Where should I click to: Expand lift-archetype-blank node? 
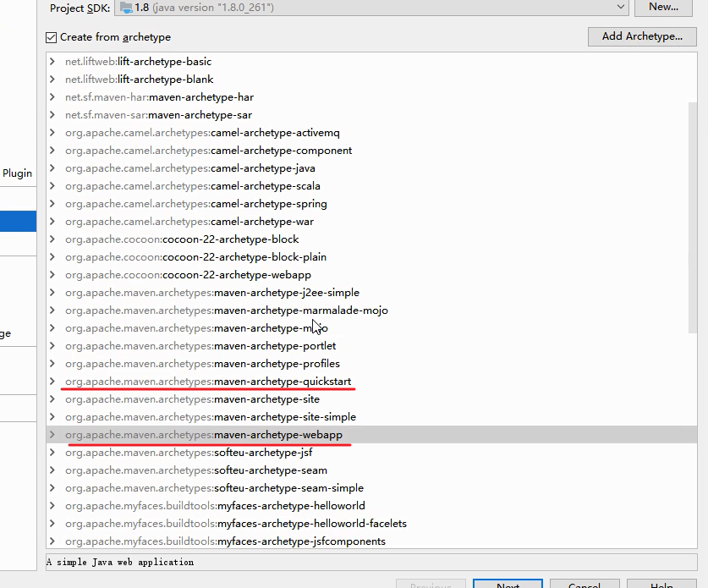coord(52,79)
